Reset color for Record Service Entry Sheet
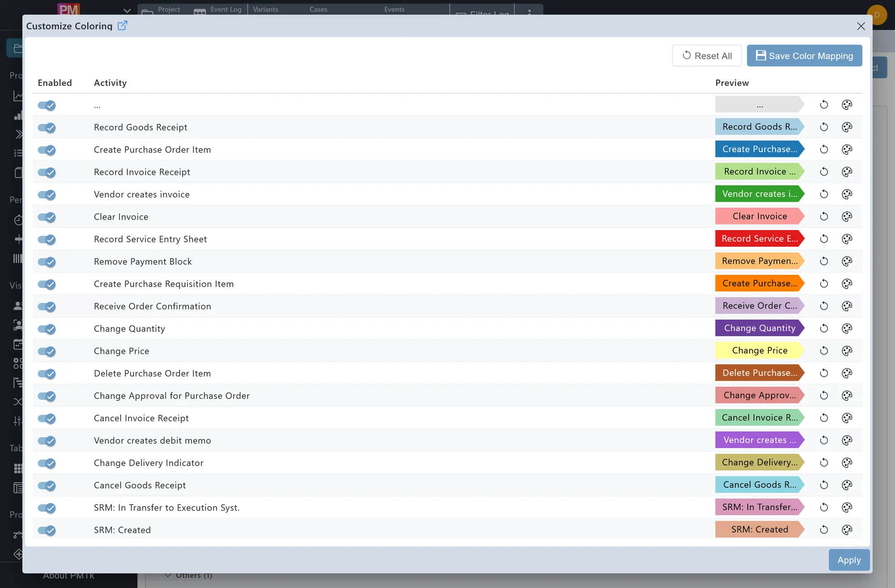Screen dimensions: 895x588 (x=824, y=239)
